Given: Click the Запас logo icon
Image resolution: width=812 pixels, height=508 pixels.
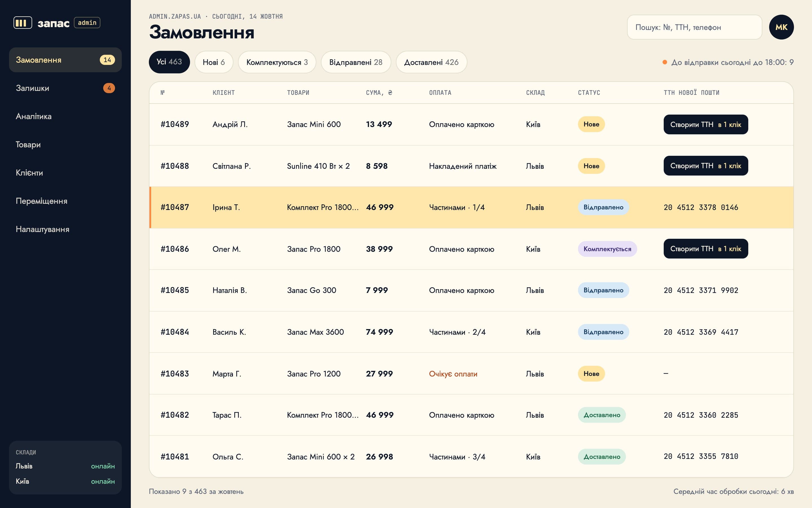Looking at the screenshot, I should (23, 23).
